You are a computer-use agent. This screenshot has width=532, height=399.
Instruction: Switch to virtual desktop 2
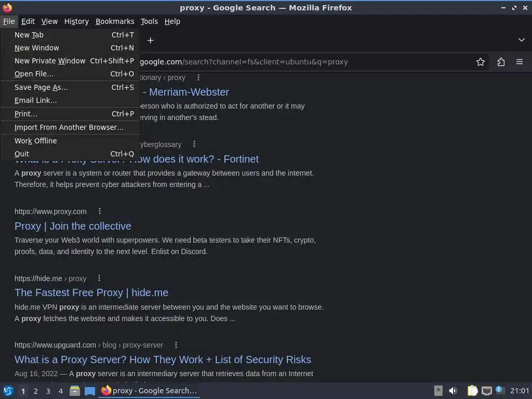point(35,391)
